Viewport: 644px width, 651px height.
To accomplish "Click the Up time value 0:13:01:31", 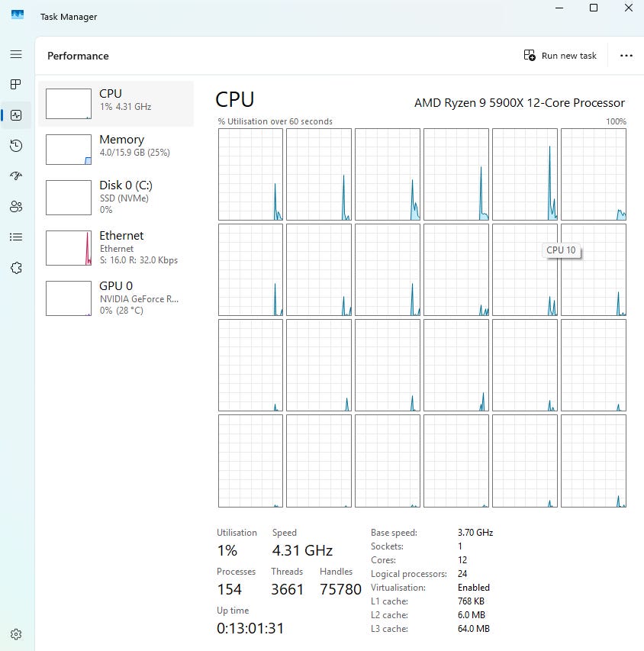I will (x=250, y=628).
